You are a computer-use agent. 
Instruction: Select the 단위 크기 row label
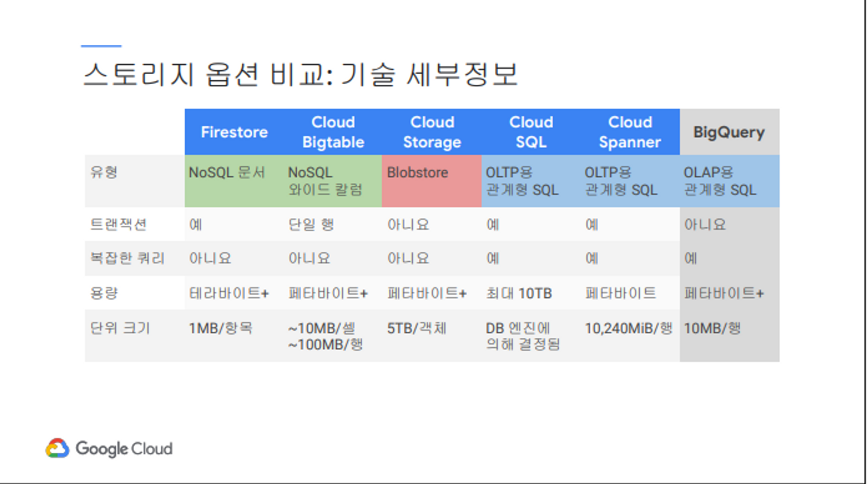click(120, 328)
